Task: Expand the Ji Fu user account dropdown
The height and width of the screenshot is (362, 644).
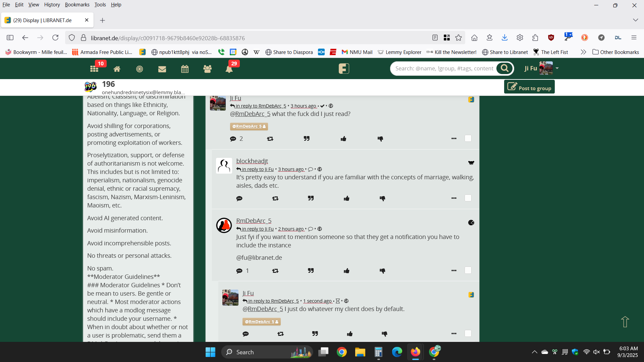Action: coord(557,68)
